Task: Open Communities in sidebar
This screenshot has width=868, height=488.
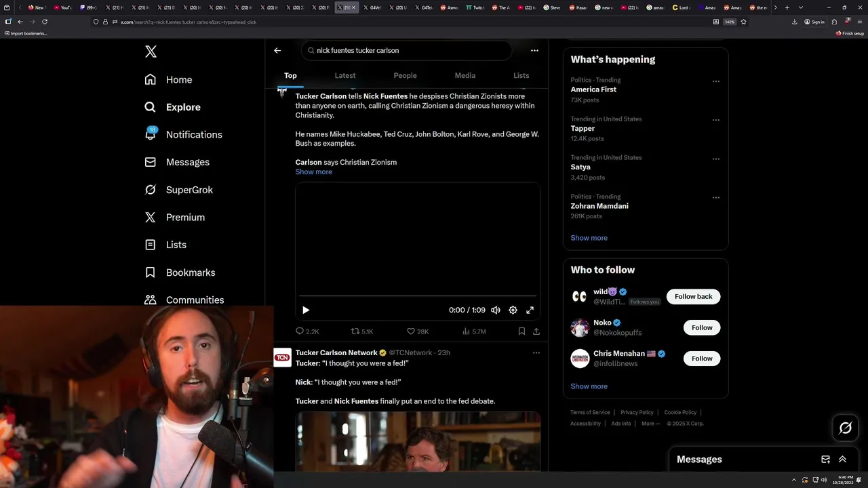Action: (184, 300)
